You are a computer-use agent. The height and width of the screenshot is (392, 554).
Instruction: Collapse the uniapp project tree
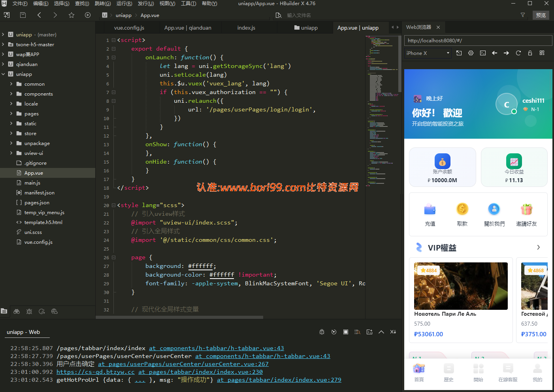click(x=3, y=74)
